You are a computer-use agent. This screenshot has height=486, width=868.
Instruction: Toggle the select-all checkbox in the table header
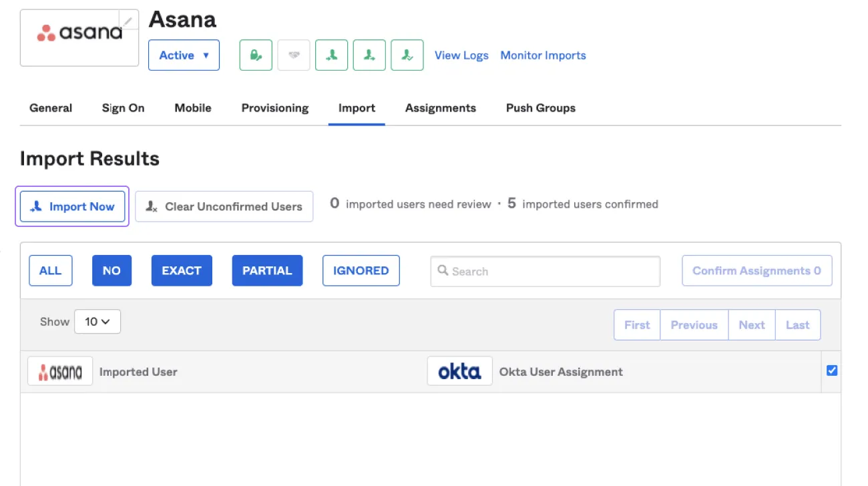[831, 371]
